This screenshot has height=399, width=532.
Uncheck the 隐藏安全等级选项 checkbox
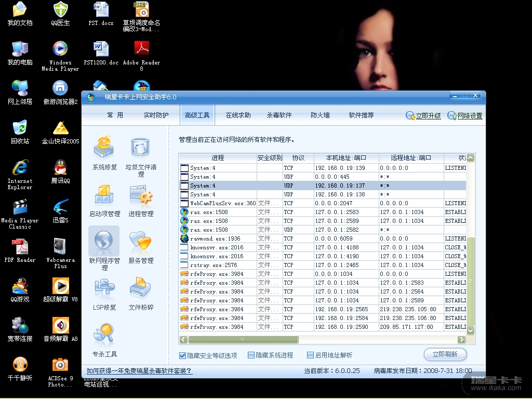point(183,355)
